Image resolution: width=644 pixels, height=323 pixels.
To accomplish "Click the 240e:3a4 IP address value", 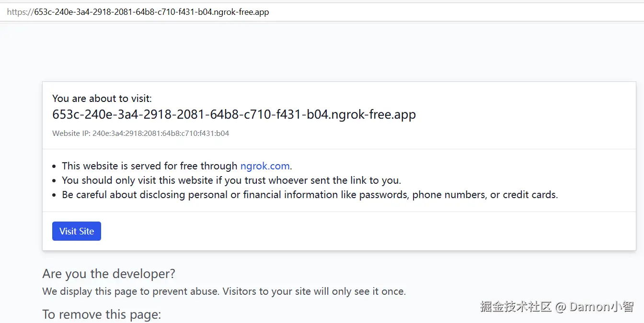I will click(161, 134).
